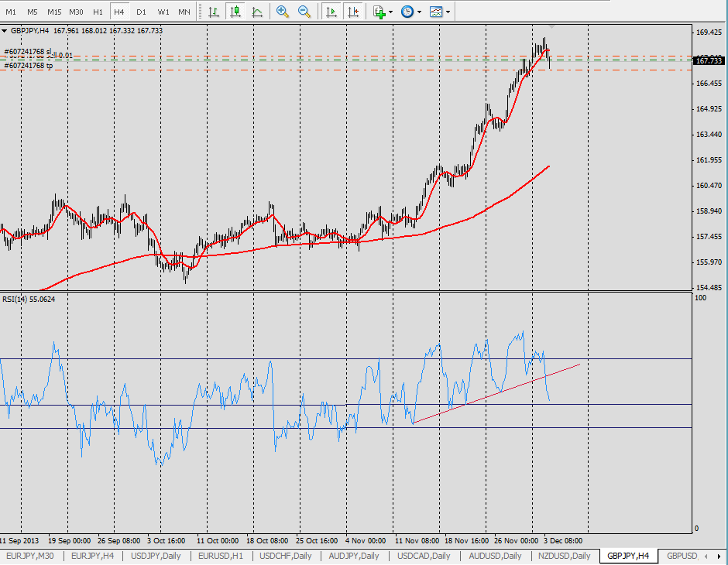Image resolution: width=728 pixels, height=565 pixels.
Task: Open the USDCAD,Daily chart tab
Action: tap(424, 556)
